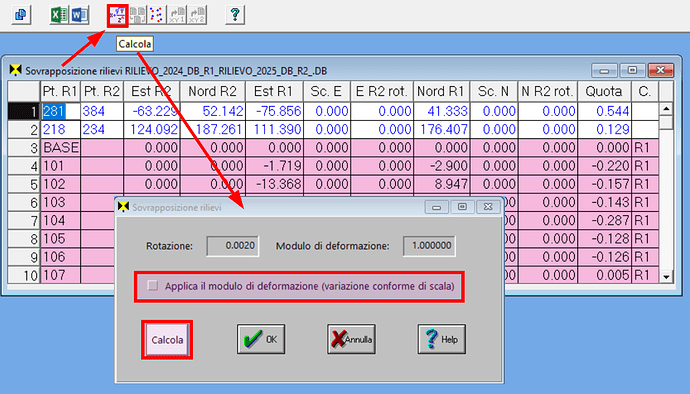
Task: Click the Excel export toolbar icon
Action: coord(59,15)
